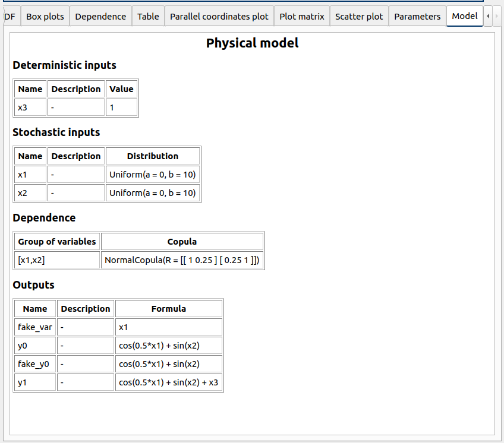The width and height of the screenshot is (504, 443).
Task: Switch to the Plot matrix tab
Action: click(x=301, y=16)
